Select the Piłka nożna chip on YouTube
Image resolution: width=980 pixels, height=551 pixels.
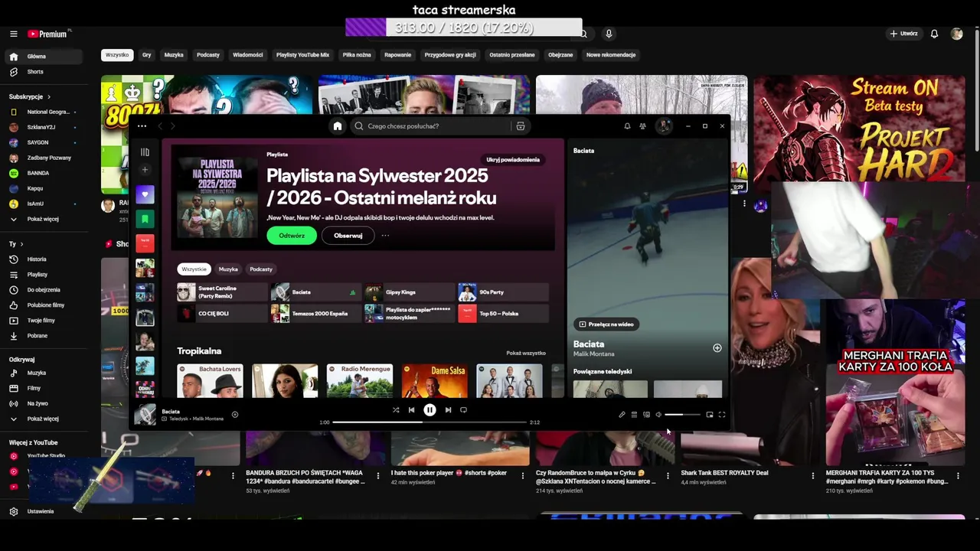pos(357,55)
